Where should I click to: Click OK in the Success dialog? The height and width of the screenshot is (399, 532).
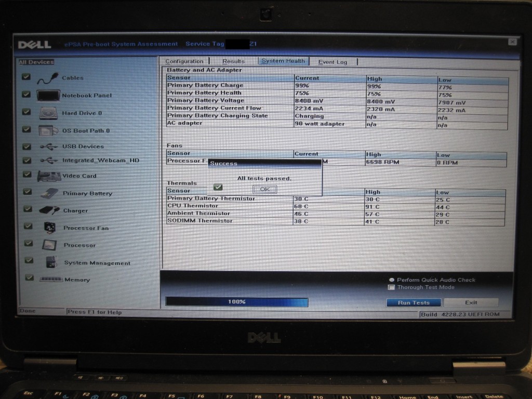[x=264, y=189]
